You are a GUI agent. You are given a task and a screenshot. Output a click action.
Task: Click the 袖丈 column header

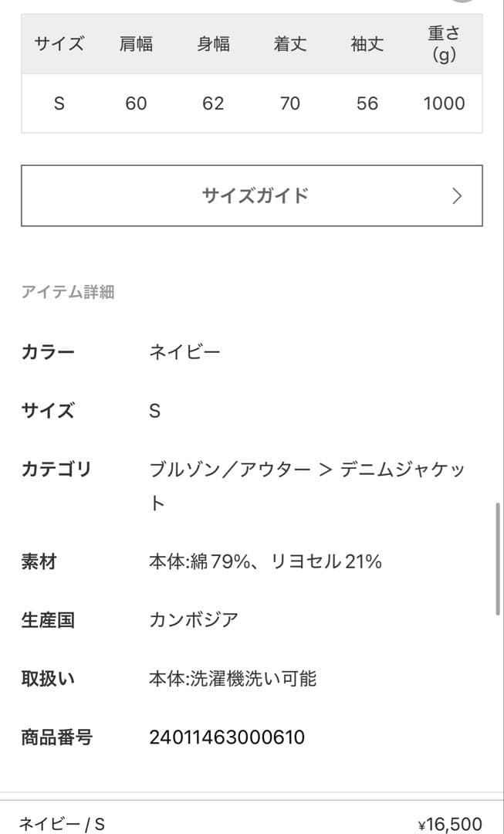pyautogui.click(x=367, y=44)
